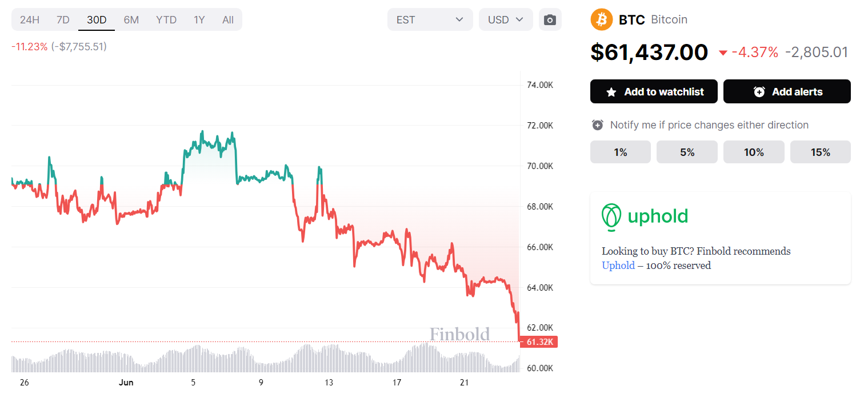868x406 pixels.
Task: Show the All time chart range
Action: pyautogui.click(x=228, y=20)
